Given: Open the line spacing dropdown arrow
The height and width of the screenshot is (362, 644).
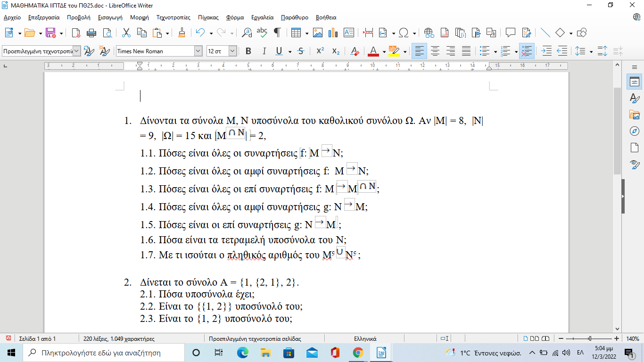Looking at the screenshot, I should [590, 51].
